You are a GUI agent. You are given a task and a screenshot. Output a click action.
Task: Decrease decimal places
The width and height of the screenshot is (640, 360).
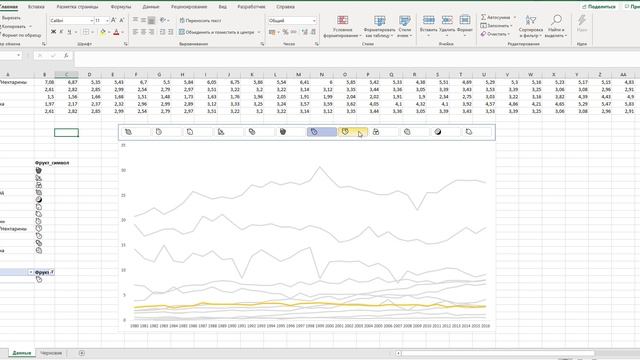coord(313,32)
